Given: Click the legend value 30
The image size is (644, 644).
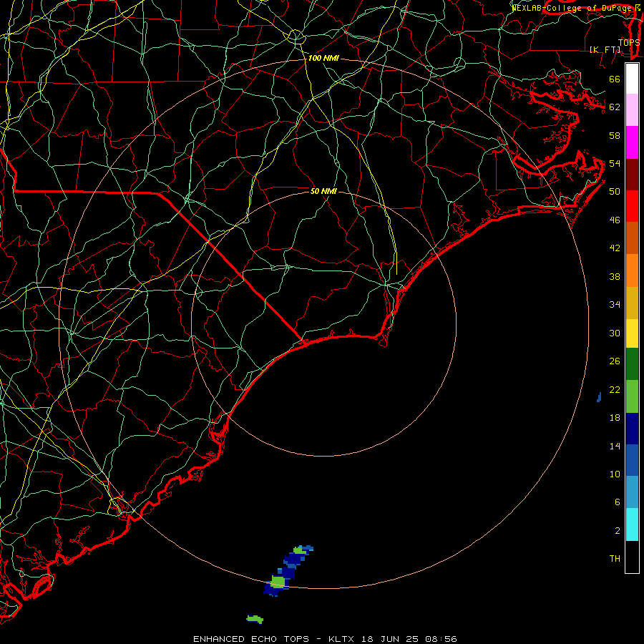Looking at the screenshot, I should (615, 333).
